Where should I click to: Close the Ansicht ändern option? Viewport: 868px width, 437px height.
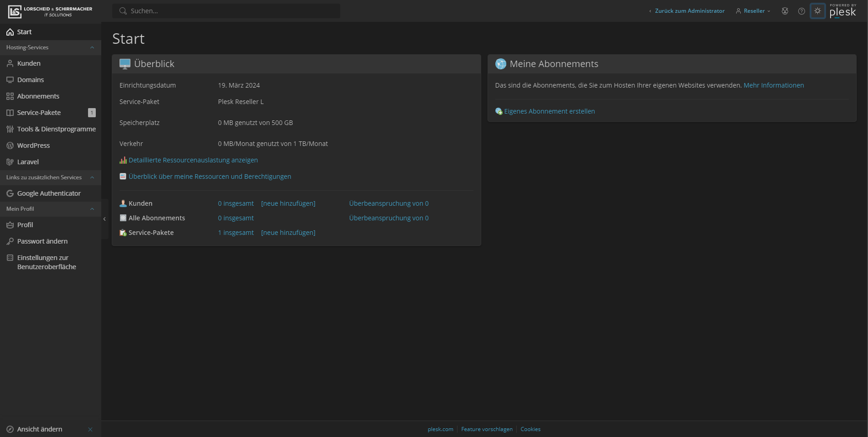90,429
